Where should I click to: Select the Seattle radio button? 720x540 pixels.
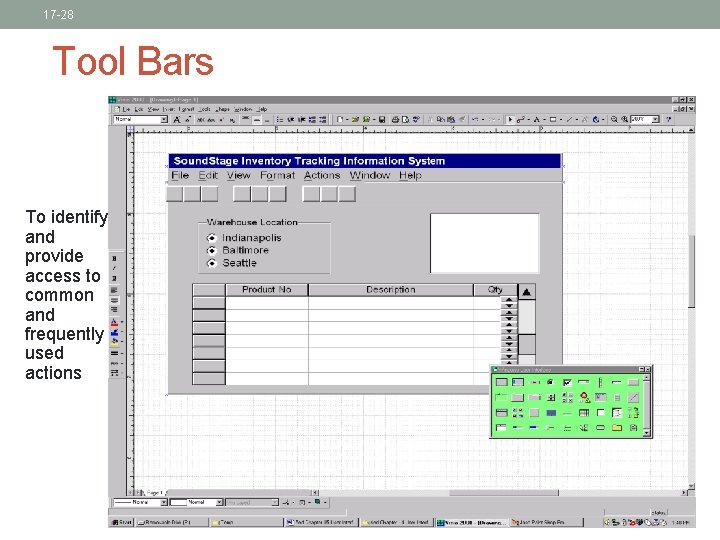211,263
